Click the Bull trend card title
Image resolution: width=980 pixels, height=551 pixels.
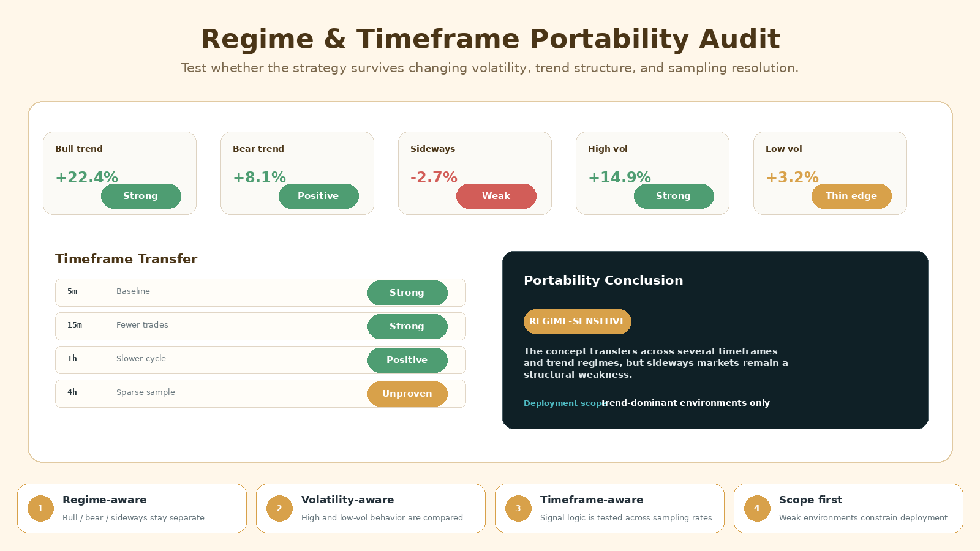pos(79,149)
